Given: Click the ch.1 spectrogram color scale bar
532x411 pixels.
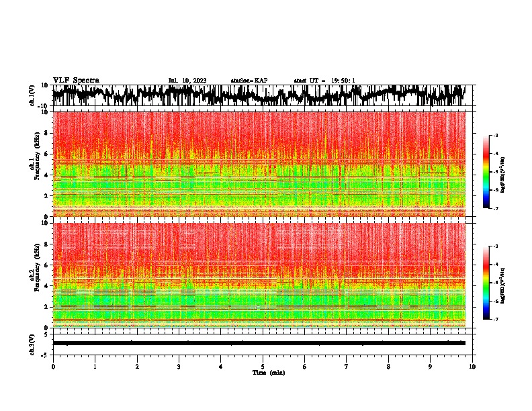Looking at the screenshot, I should [x=486, y=172].
